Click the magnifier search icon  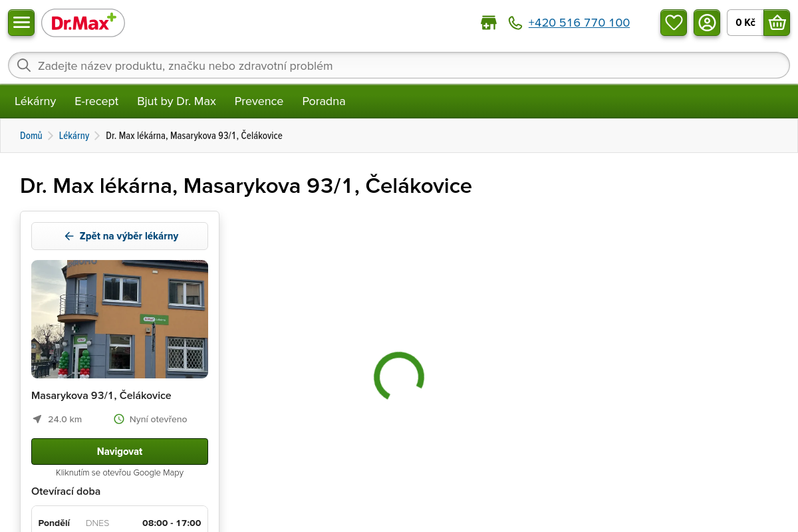(24, 65)
